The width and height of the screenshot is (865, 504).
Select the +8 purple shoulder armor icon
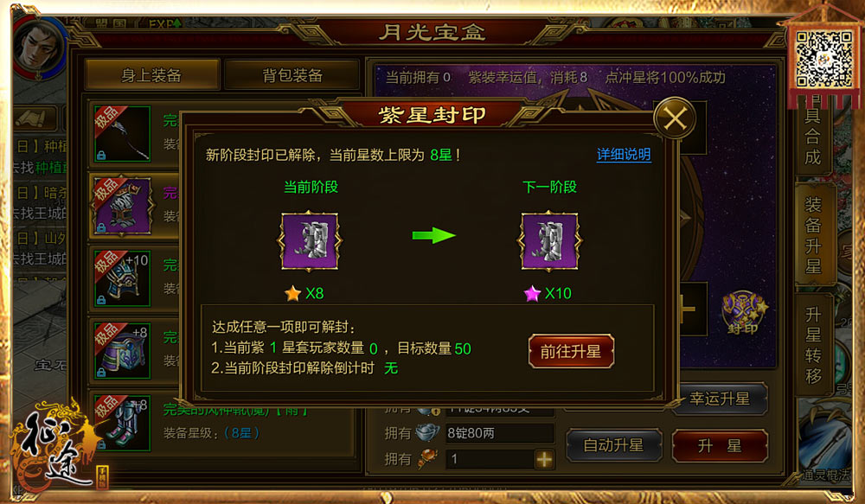pyautogui.click(x=123, y=351)
